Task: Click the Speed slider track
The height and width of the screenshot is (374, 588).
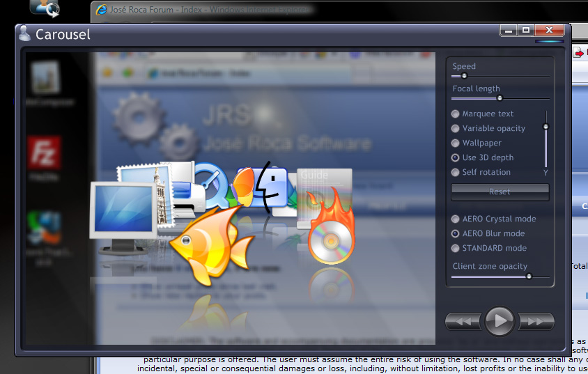Action: coord(501,76)
